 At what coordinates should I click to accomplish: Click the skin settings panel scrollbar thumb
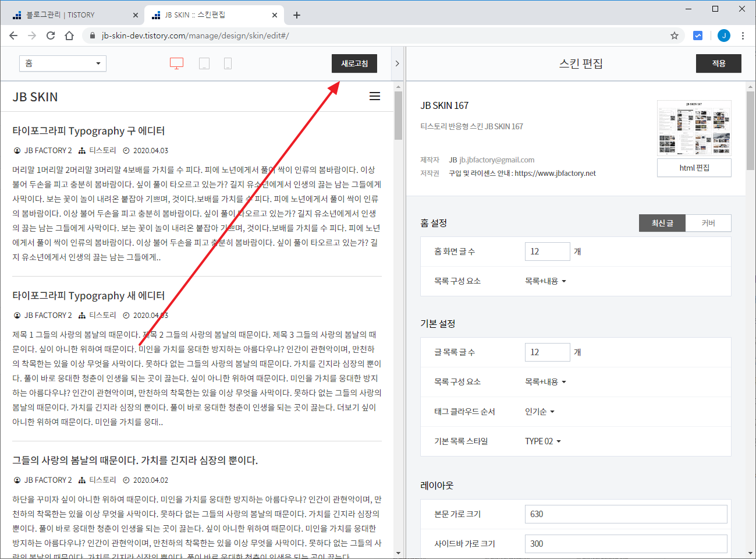751,130
